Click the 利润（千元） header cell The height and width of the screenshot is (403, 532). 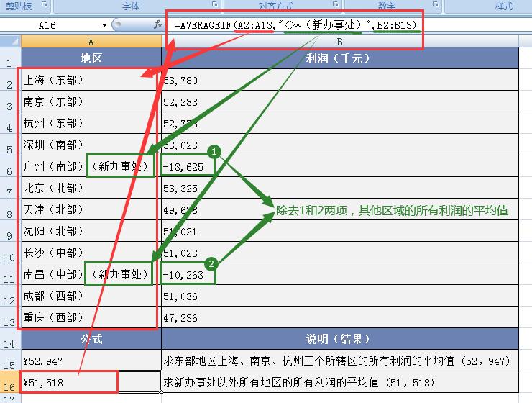(340, 58)
